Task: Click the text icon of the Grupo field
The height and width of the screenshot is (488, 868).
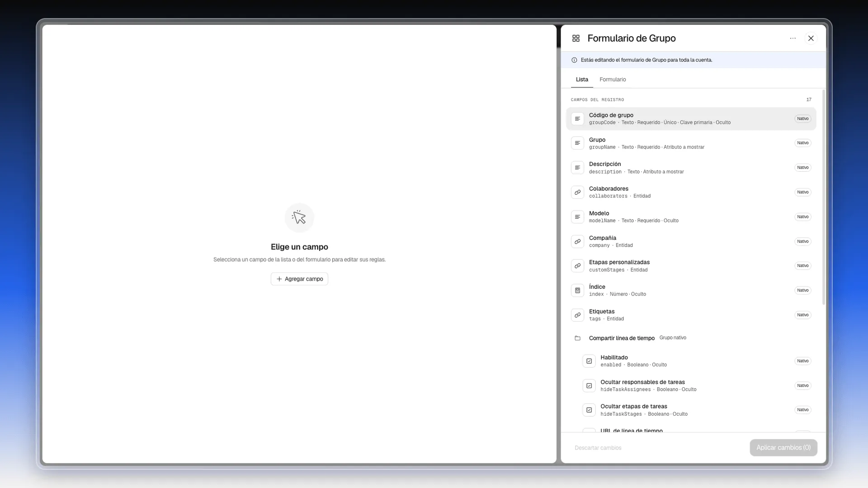Action: [x=577, y=143]
